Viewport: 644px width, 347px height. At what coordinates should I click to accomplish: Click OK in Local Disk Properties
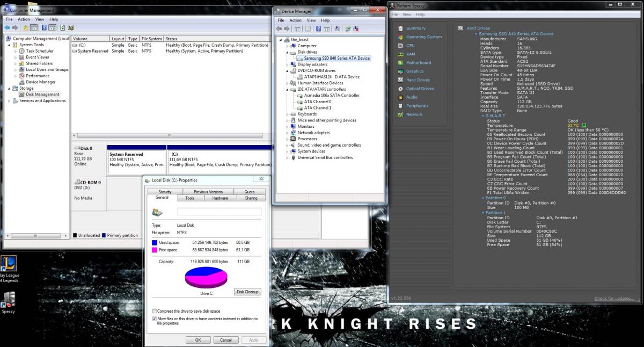point(198,340)
